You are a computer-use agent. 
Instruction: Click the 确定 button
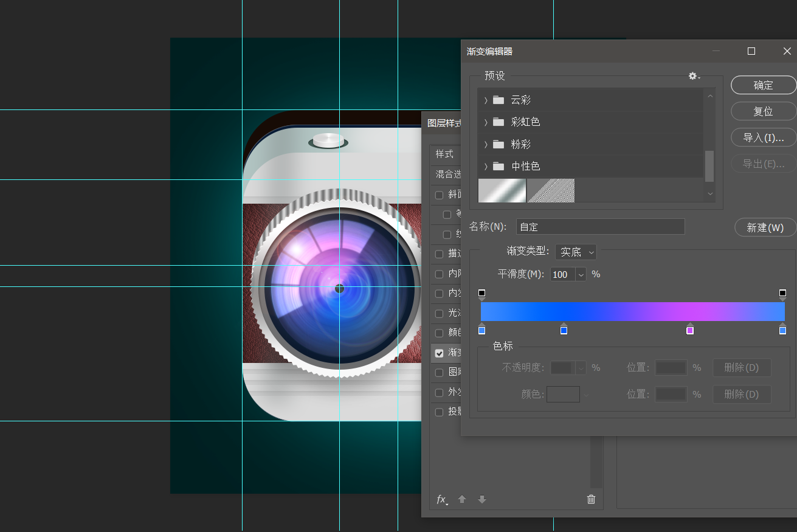coord(763,85)
